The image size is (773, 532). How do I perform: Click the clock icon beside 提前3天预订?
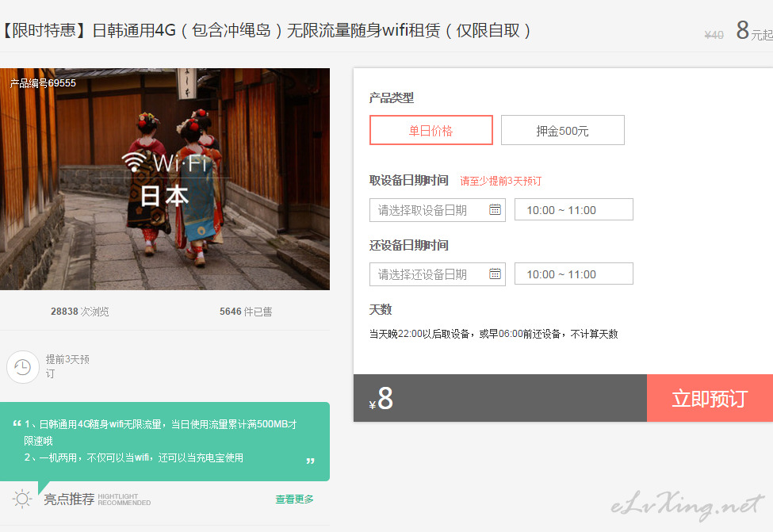click(23, 367)
